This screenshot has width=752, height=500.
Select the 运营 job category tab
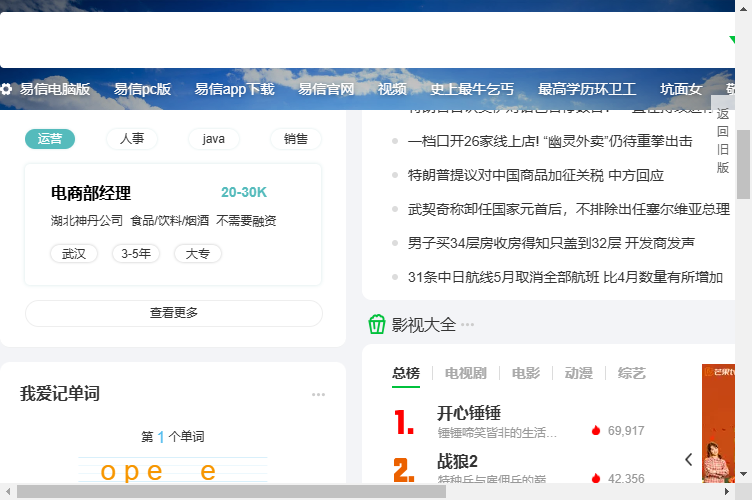point(50,139)
